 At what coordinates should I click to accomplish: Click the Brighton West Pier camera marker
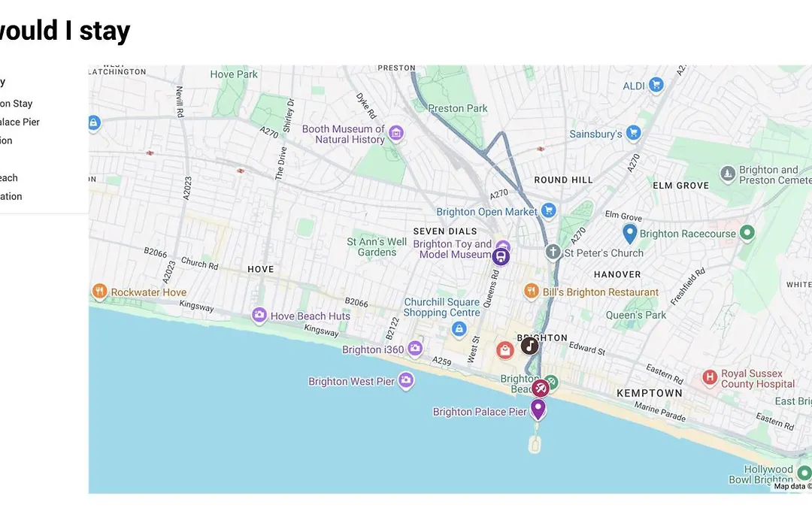[406, 380]
